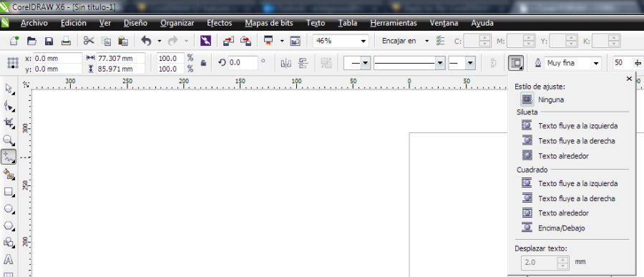The height and width of the screenshot is (277, 644).
Task: Open the application launcher icon
Action: coord(268,41)
